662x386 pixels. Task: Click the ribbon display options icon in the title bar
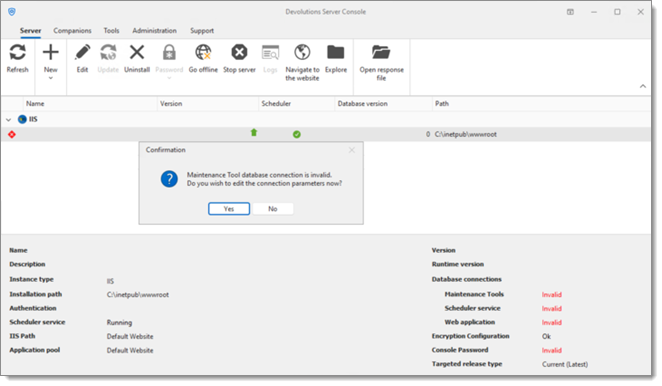coord(570,12)
